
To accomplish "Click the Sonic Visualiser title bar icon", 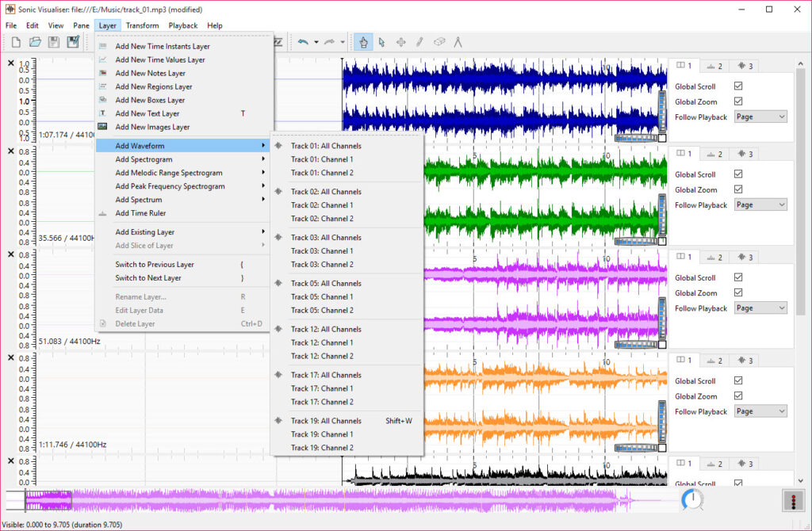I will tap(10, 10).
